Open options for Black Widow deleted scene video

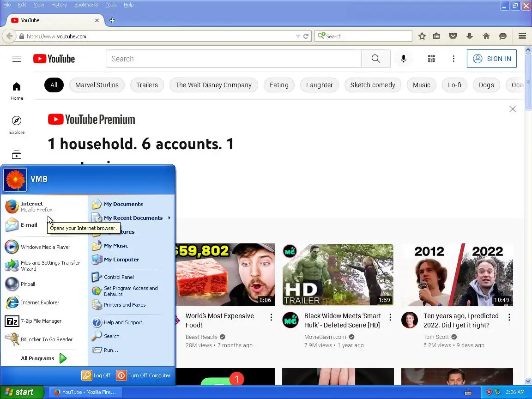click(x=390, y=317)
